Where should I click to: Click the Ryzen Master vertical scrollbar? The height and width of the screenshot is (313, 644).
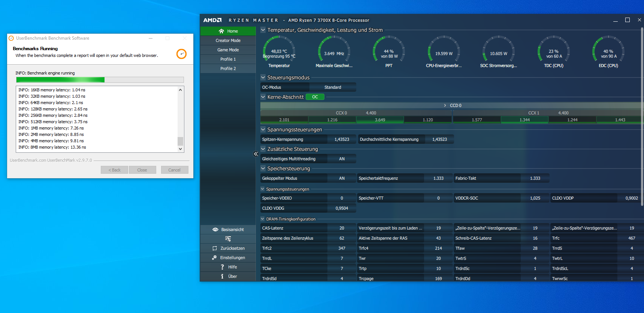(x=642, y=117)
